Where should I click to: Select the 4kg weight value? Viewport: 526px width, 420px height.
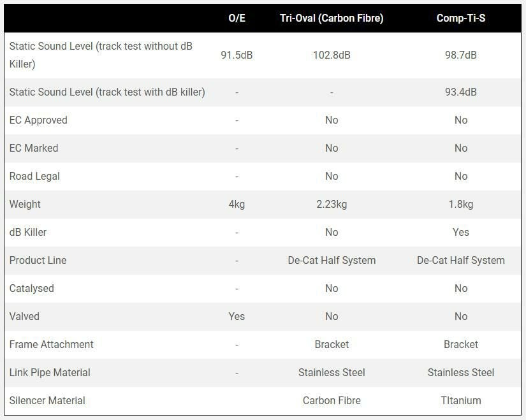[237, 204]
